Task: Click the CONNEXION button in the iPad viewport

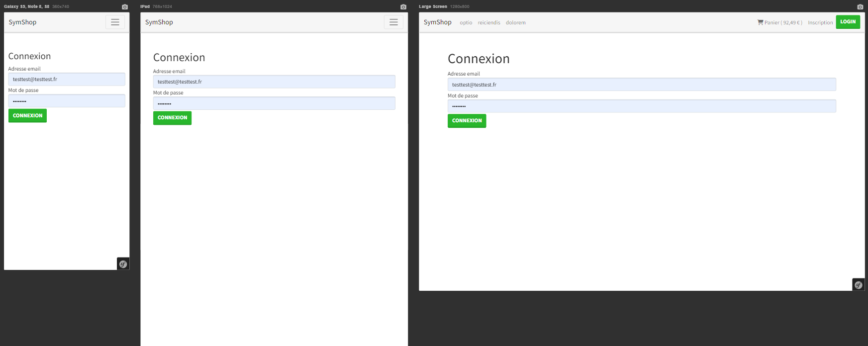Action: tap(172, 118)
